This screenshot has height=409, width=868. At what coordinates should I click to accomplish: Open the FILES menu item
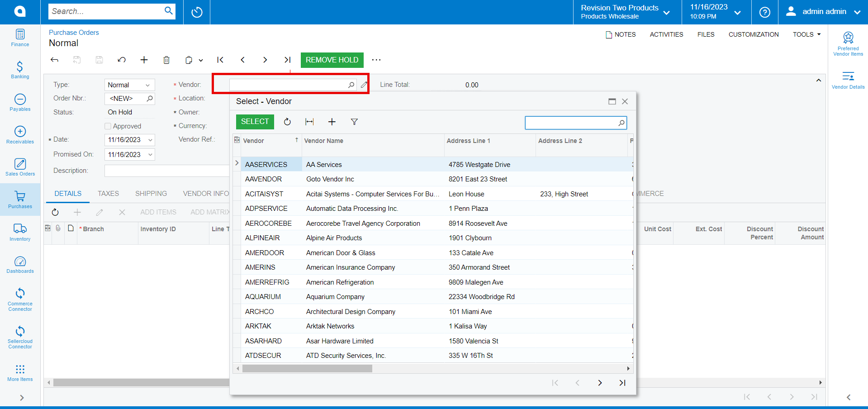pyautogui.click(x=706, y=34)
